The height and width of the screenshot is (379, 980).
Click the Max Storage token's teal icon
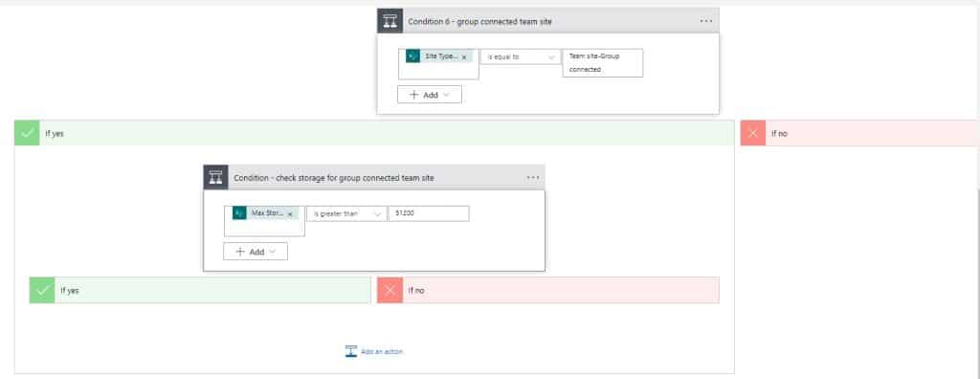click(x=239, y=213)
